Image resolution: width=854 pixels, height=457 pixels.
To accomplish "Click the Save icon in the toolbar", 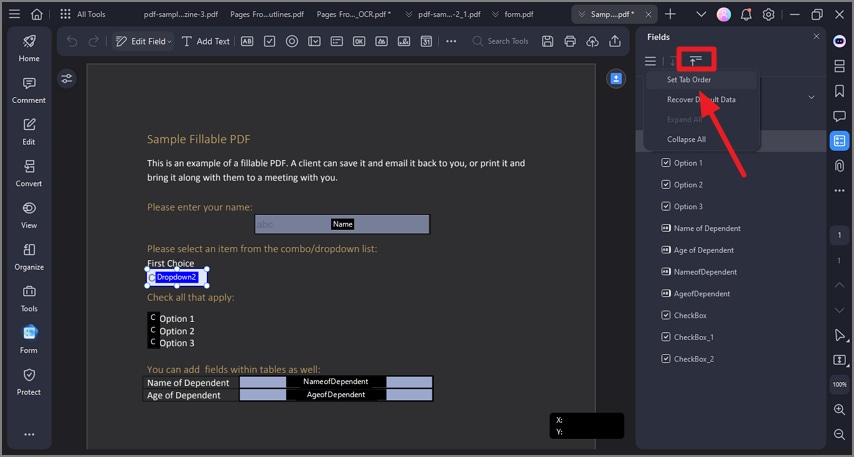I will 547,41.
